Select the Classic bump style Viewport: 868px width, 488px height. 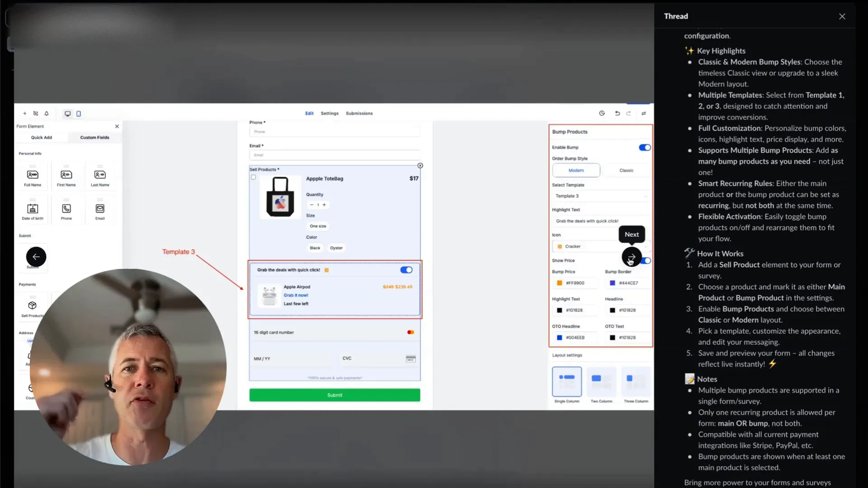(x=626, y=170)
